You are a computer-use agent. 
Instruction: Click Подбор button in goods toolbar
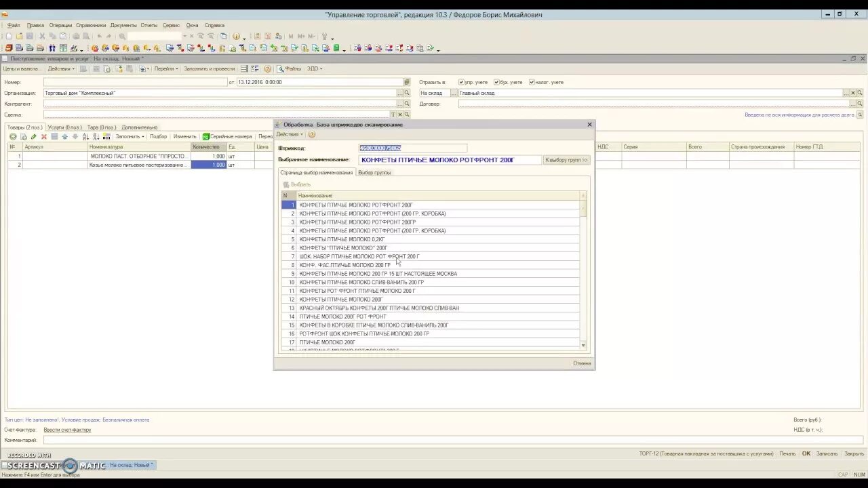point(158,137)
